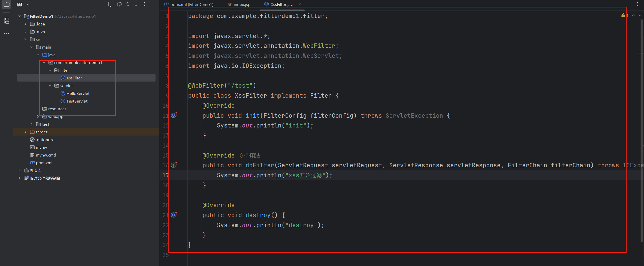Open the warnings indicator in editor
This screenshot has height=266, width=644.
point(625,15)
